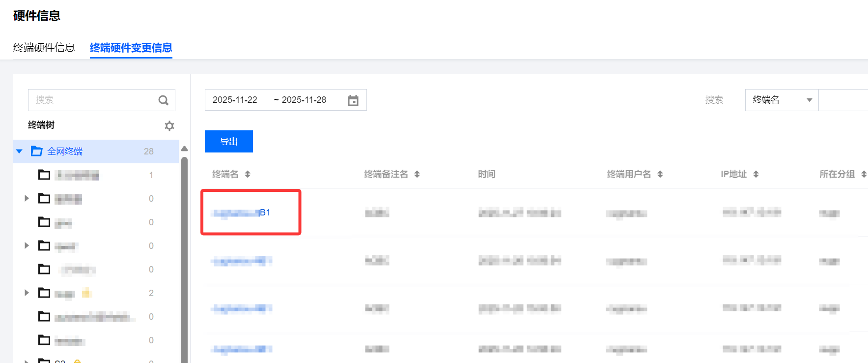Screen dimensions: 868x363
Task: Open terminal tree settings gear
Action: [169, 126]
